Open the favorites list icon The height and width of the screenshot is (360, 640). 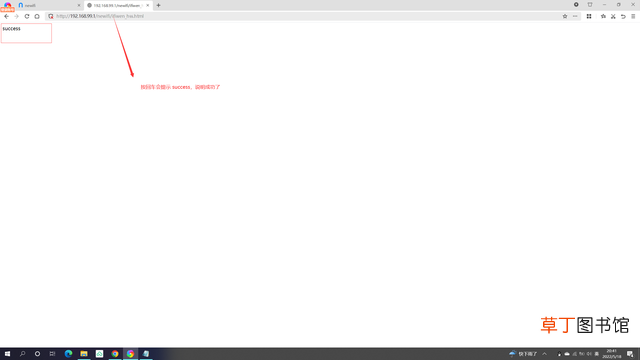tap(603, 16)
